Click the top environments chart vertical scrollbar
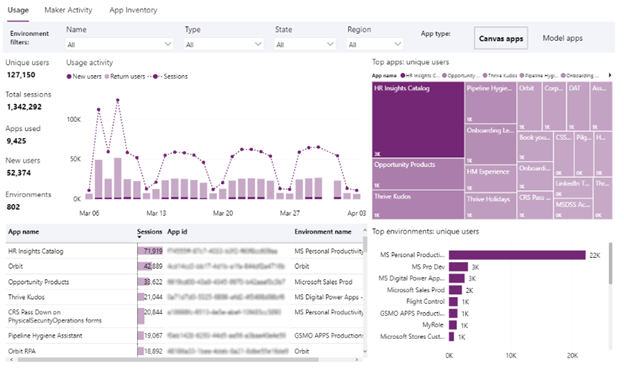This screenshot has height=371, width=624. coord(611,263)
